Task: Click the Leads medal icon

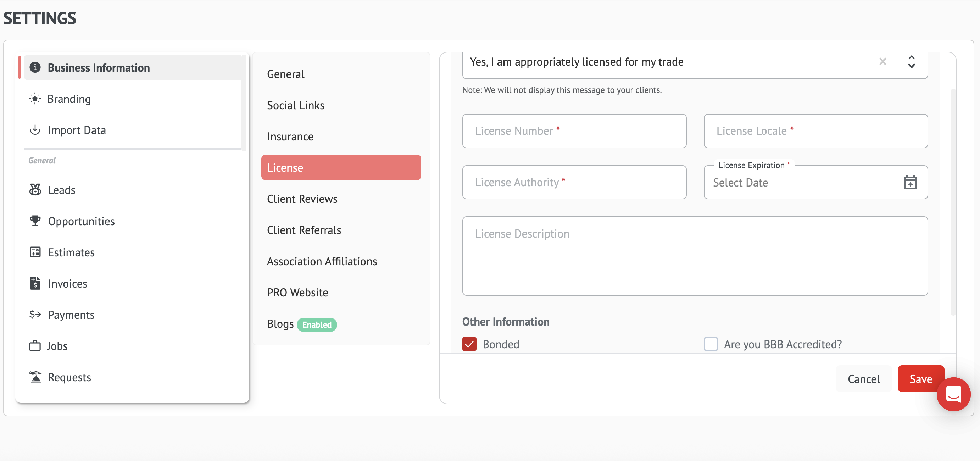Action: tap(35, 189)
